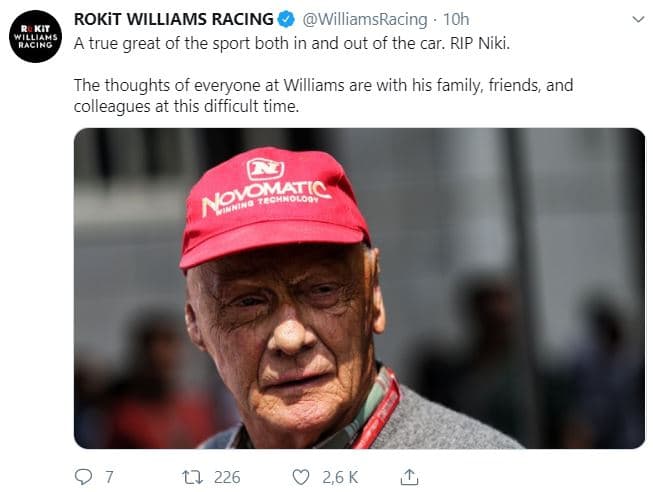Open the ROKiT Williams Racing profile avatar

pyautogui.click(x=35, y=36)
